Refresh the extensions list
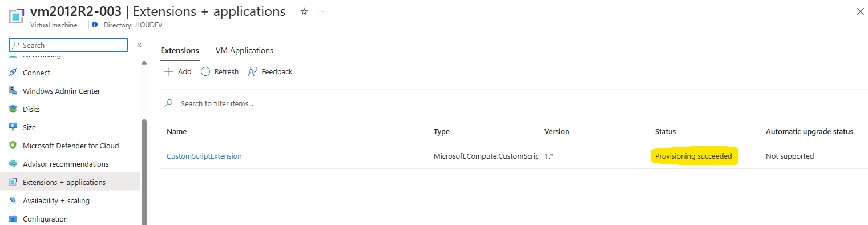 click(220, 71)
